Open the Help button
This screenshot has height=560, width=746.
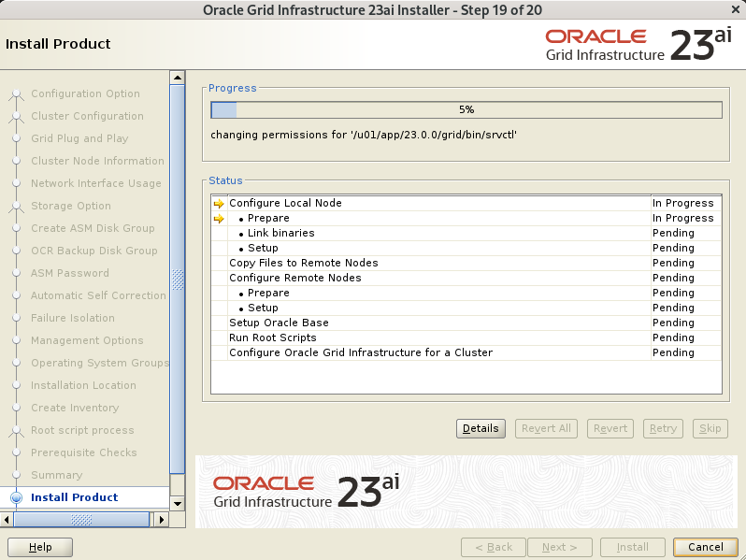point(40,547)
